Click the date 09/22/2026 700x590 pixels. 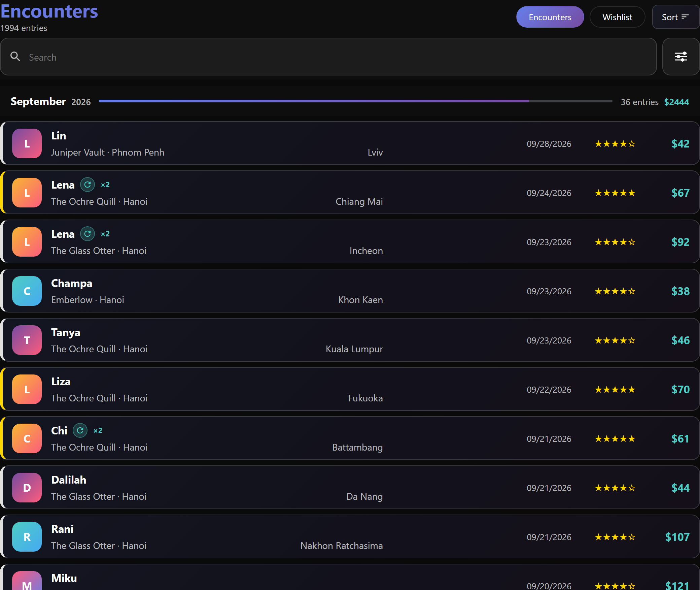point(549,390)
